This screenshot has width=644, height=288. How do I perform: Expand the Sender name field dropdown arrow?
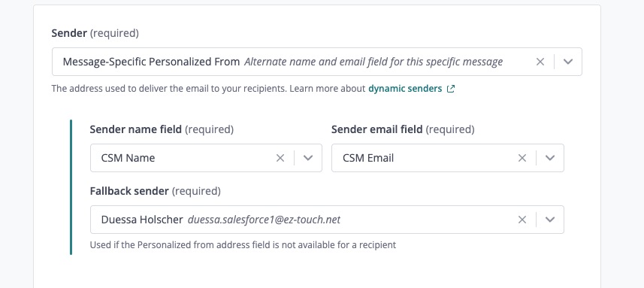click(x=308, y=158)
